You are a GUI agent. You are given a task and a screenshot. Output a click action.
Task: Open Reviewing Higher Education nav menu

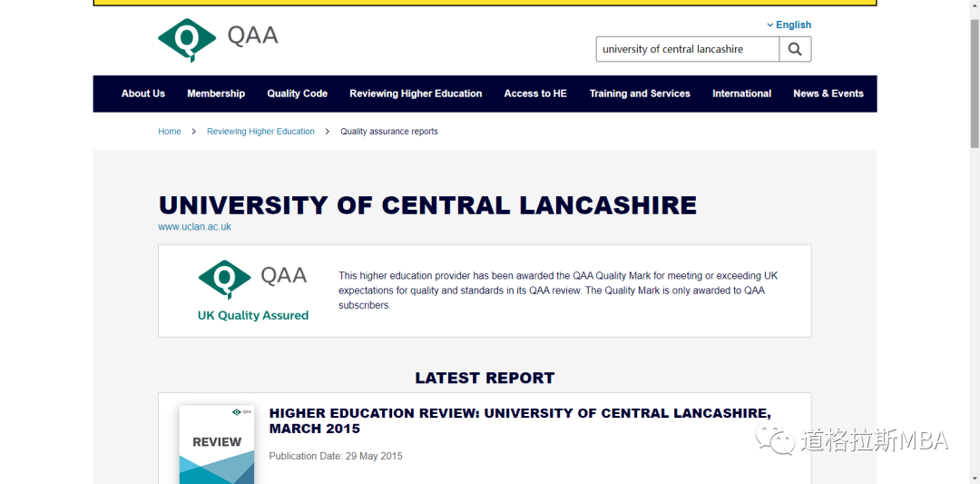tap(416, 94)
